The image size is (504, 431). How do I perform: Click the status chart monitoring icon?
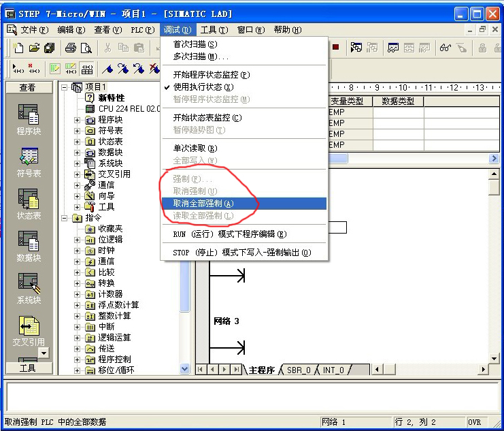(393, 48)
